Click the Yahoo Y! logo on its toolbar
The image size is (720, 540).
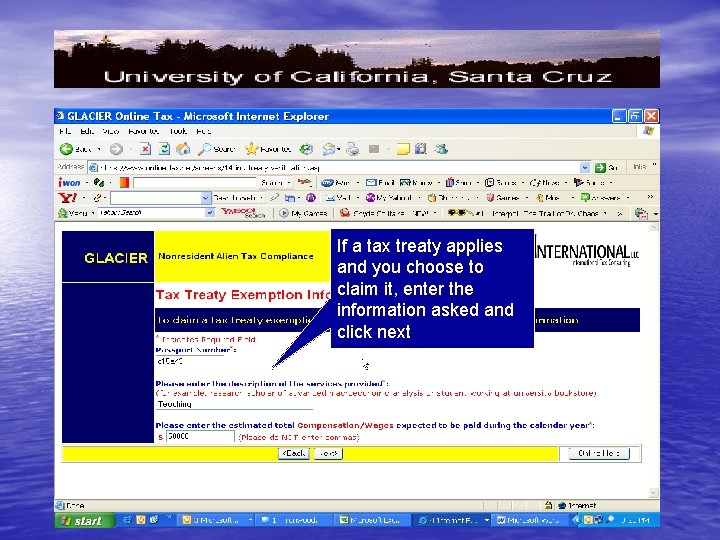pos(68,198)
